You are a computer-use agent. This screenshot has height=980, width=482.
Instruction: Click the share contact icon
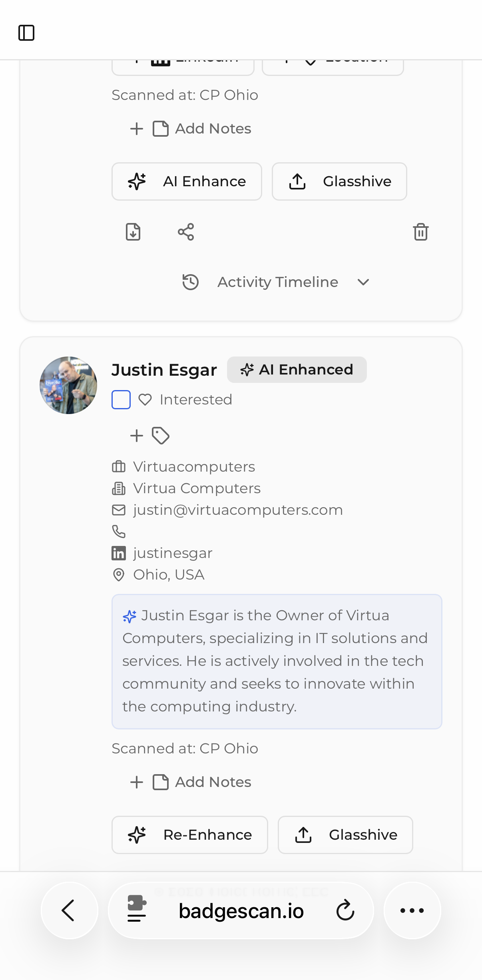[x=186, y=232]
